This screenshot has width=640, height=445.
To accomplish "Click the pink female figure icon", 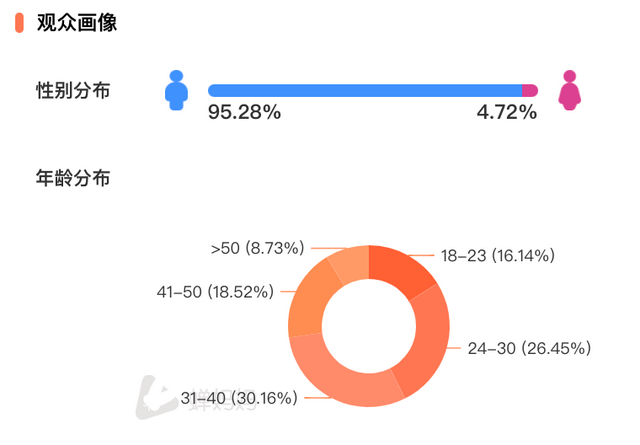I will [x=569, y=90].
